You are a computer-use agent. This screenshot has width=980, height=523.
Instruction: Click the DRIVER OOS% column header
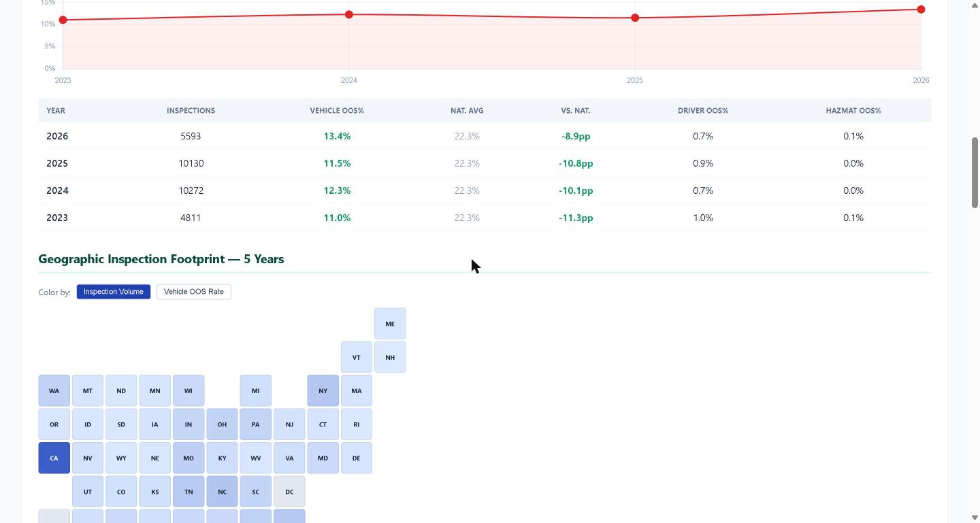tap(703, 110)
